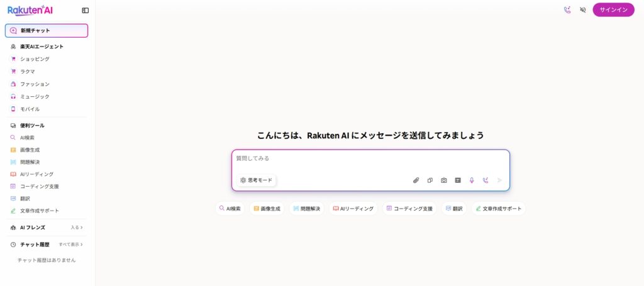This screenshot has height=286, width=644.
Task: Focus the 質問してみる message input
Action: pos(370,159)
